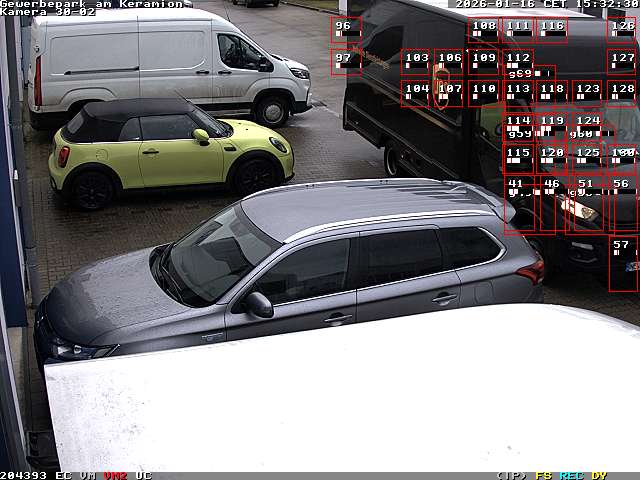The height and width of the screenshot is (480, 640).
Task: Select detection zone box 97
Action: 345,62
